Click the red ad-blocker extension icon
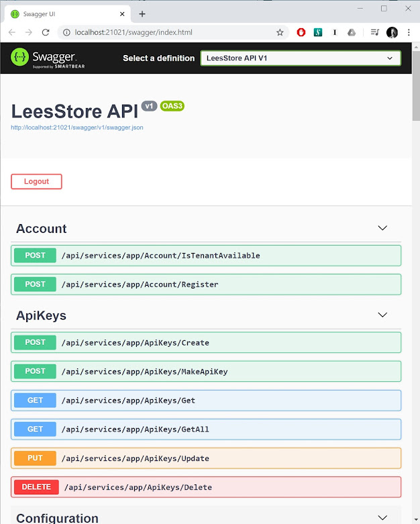This screenshot has height=524, width=420. click(x=301, y=32)
